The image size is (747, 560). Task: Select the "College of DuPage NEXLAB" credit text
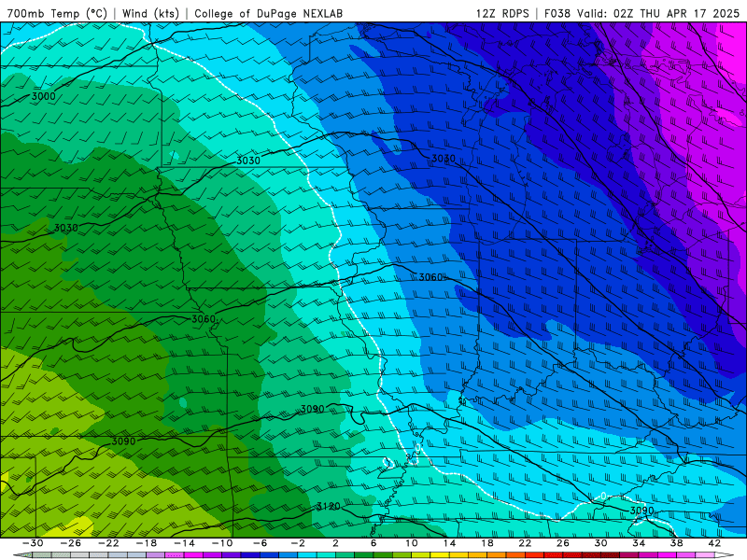pos(268,13)
